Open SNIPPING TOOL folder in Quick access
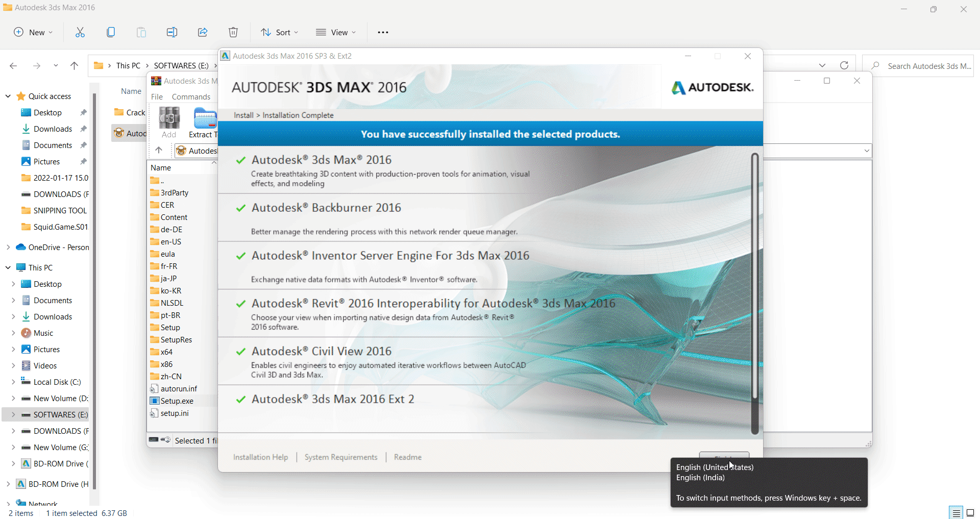Screen dimensions: 980x519 tap(54, 210)
